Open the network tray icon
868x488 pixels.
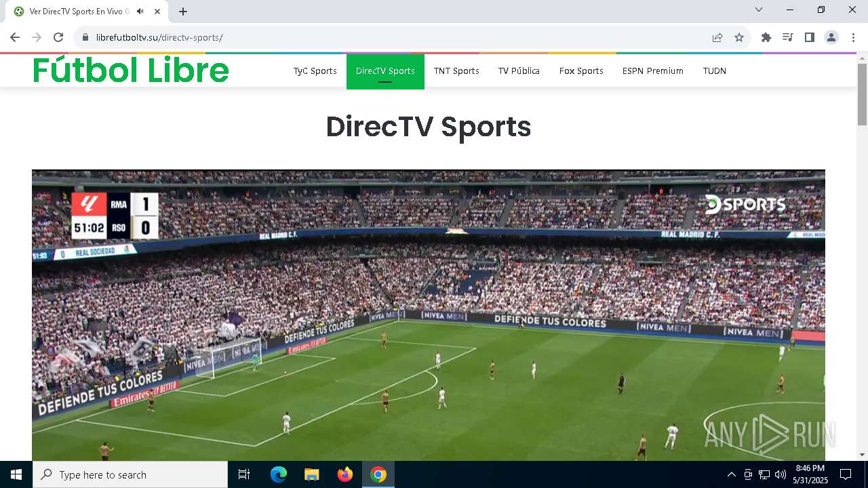[x=764, y=474]
